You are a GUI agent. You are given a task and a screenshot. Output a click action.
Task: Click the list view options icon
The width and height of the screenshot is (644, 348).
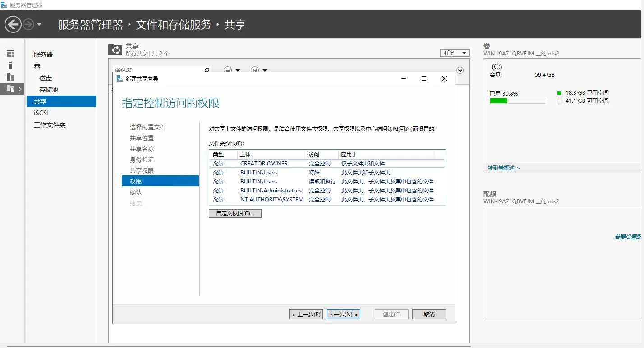coord(228,70)
